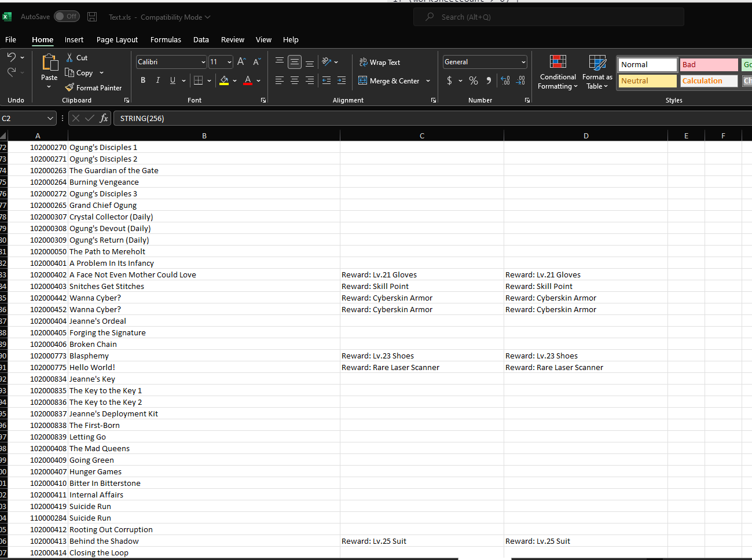Viewport: 752px width, 560px height.
Task: Open Paste options arrow
Action: (49, 87)
